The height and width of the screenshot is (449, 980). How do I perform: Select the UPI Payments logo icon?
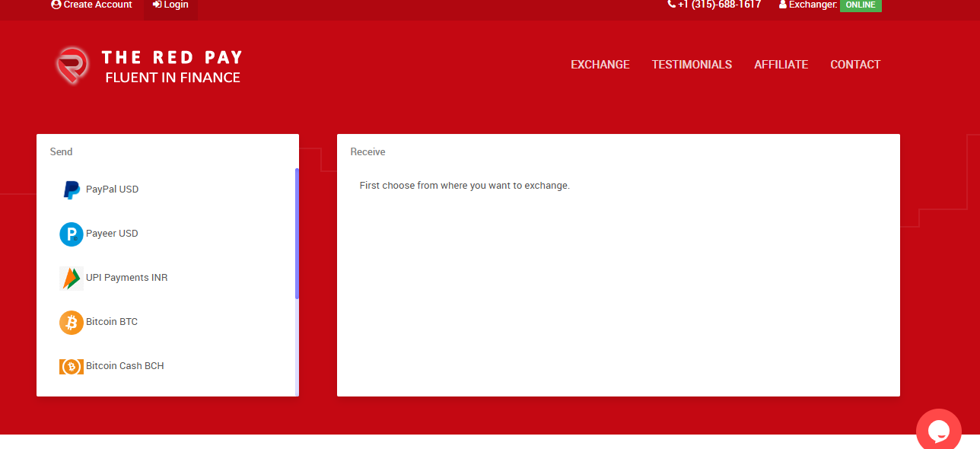coord(72,278)
